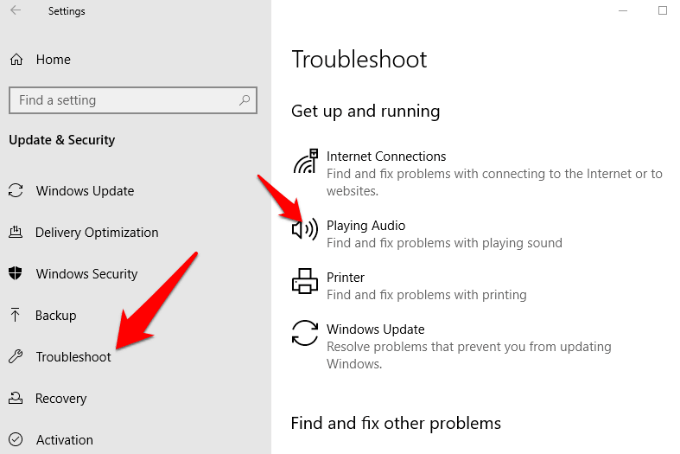Type in the Find a setting box
This screenshot has width=680, height=454.
coord(120,100)
